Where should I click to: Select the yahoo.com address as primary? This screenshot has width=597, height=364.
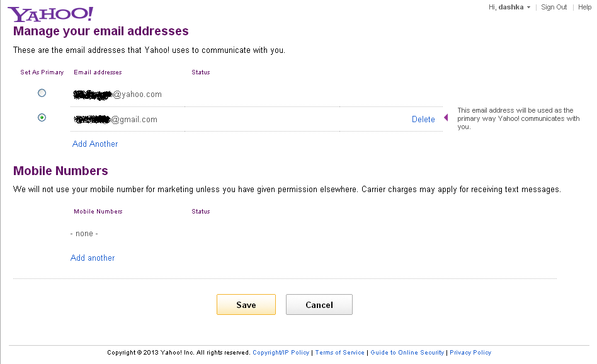(42, 93)
